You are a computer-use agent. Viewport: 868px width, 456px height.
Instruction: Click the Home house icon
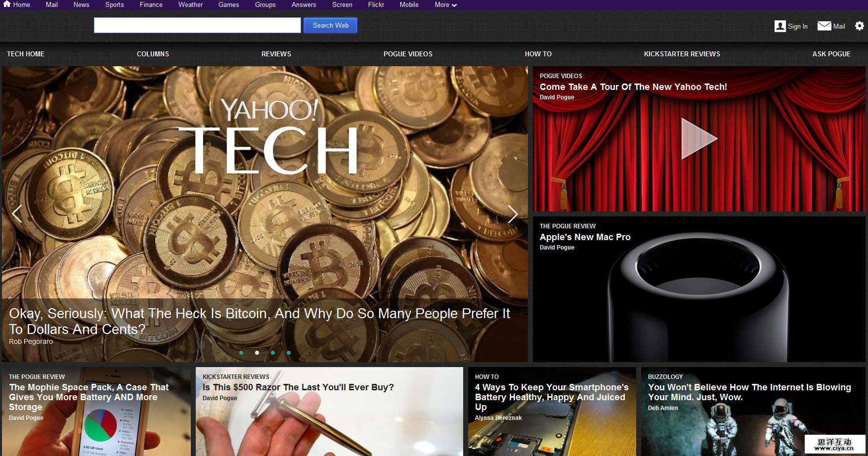(7, 4)
